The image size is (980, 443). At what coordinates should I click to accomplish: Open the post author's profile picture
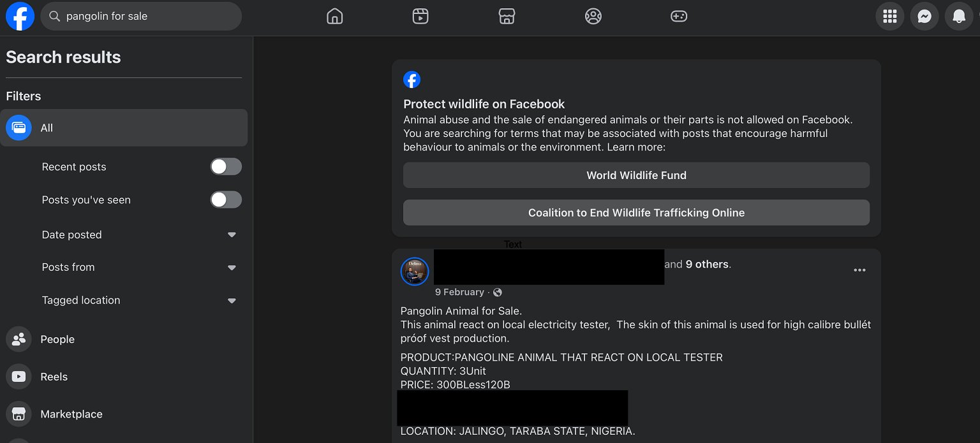pyautogui.click(x=415, y=272)
